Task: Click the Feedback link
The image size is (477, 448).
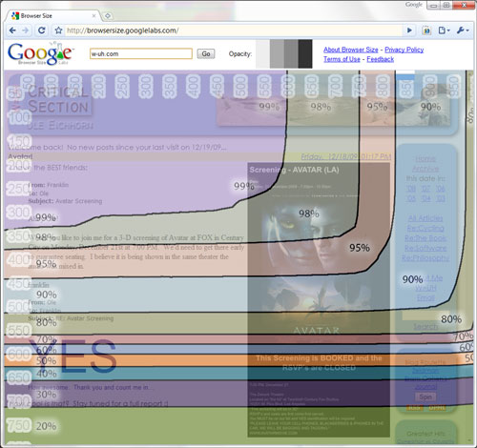Action: click(381, 59)
